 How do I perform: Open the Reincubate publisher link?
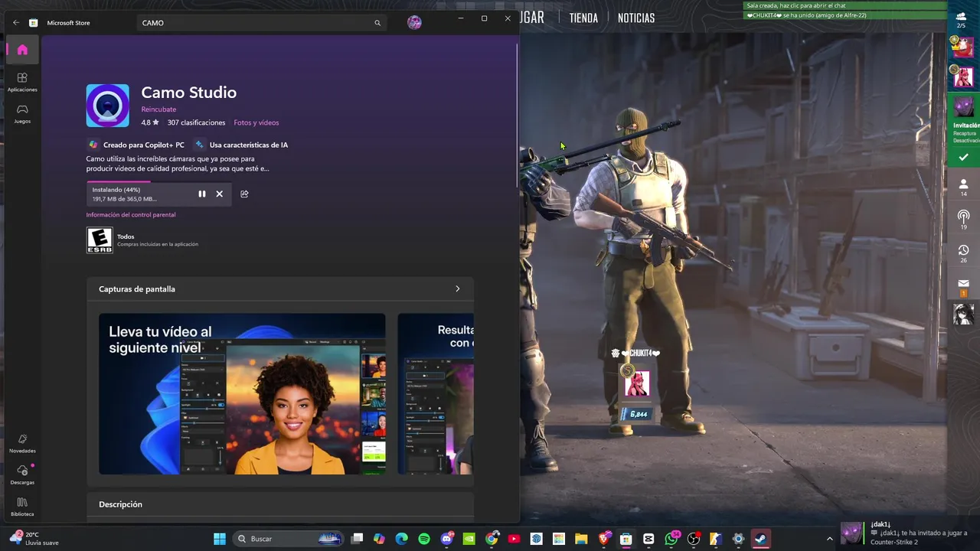coord(158,109)
